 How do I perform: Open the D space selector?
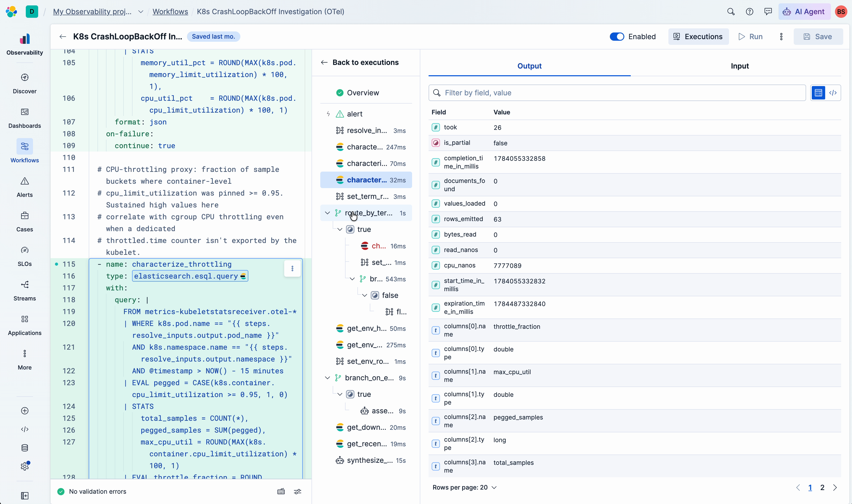[32, 12]
